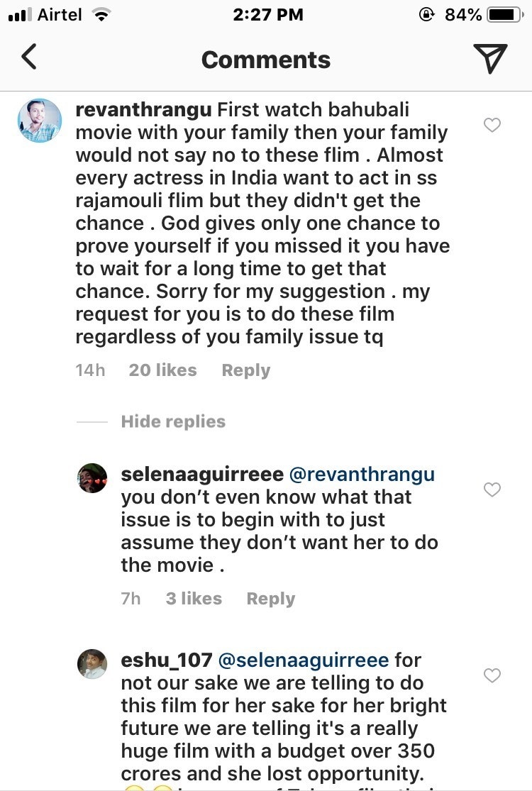Open eshu_107's profile avatar

pyautogui.click(x=92, y=664)
